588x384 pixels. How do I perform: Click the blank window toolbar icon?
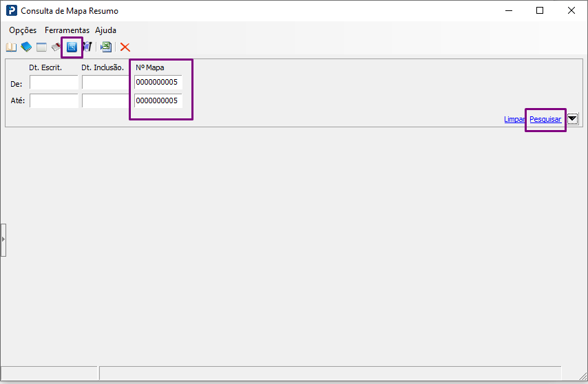tap(41, 47)
